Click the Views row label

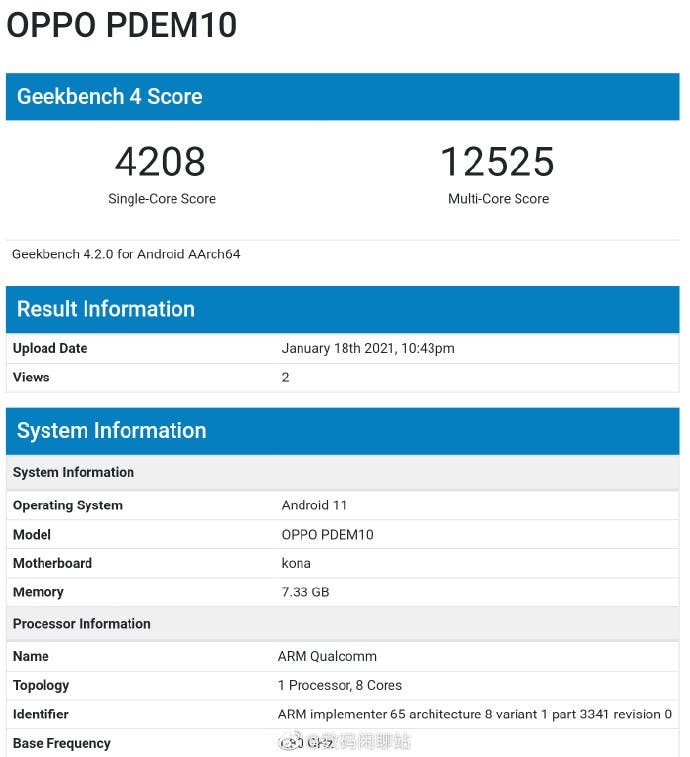[31, 377]
